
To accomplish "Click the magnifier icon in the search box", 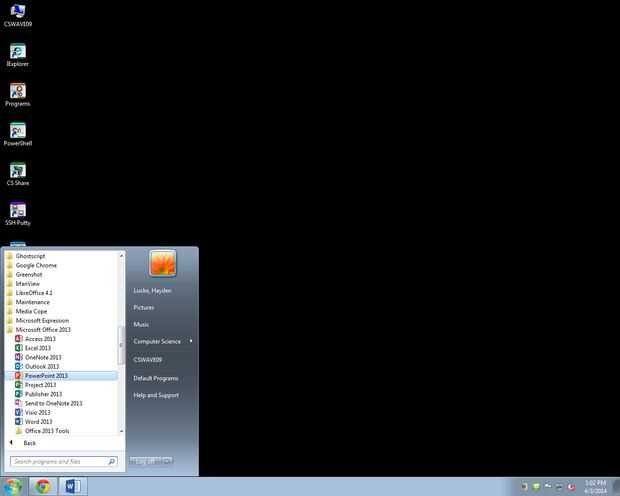I will pos(112,461).
